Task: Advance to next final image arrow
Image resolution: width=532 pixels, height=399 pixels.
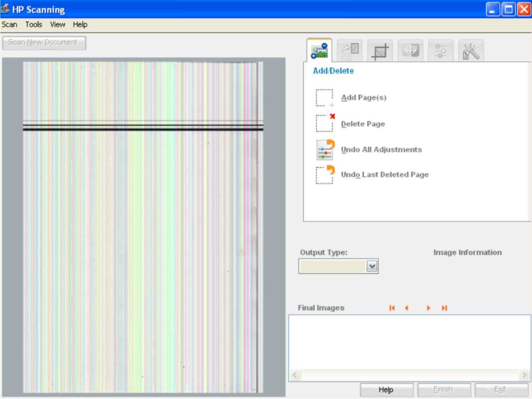Action: (x=428, y=307)
